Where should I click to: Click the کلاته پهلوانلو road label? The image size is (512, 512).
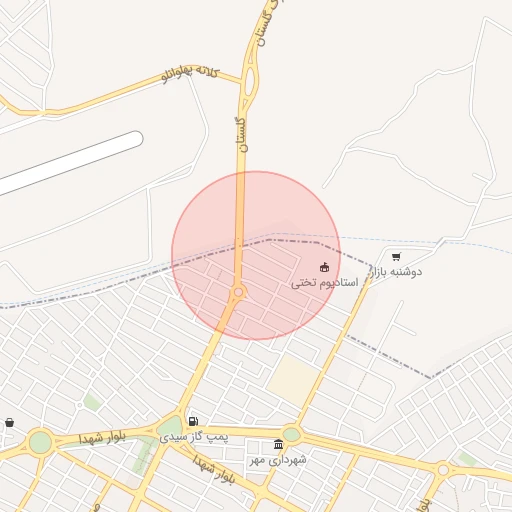tap(190, 75)
